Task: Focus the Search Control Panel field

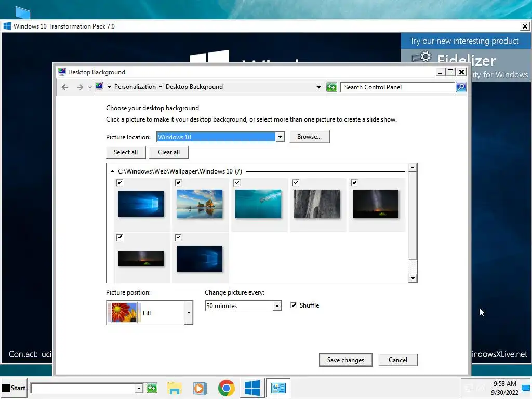Action: 397,87
